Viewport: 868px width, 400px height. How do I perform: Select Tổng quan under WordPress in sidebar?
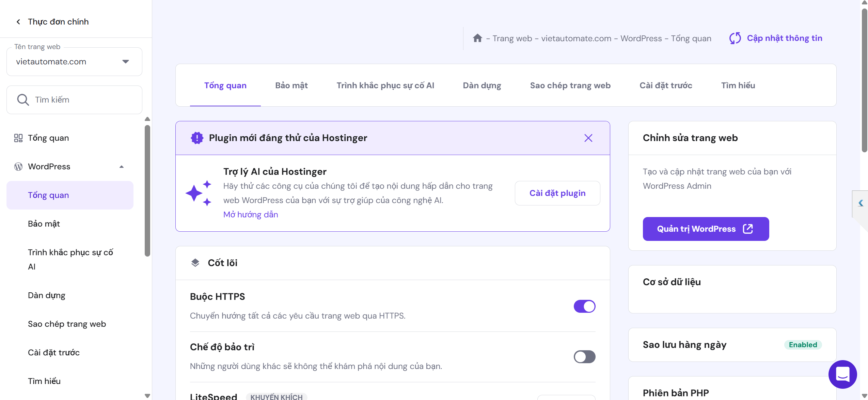pyautogui.click(x=70, y=195)
